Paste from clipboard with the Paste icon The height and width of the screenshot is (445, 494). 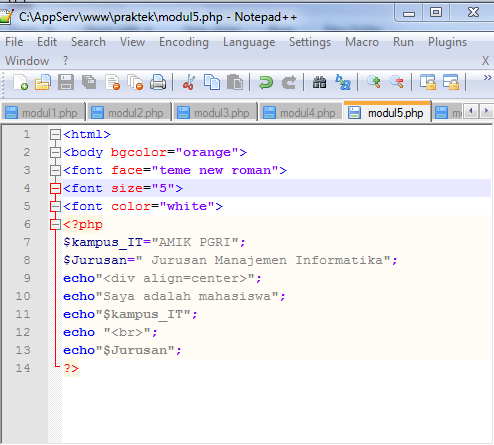[x=235, y=82]
